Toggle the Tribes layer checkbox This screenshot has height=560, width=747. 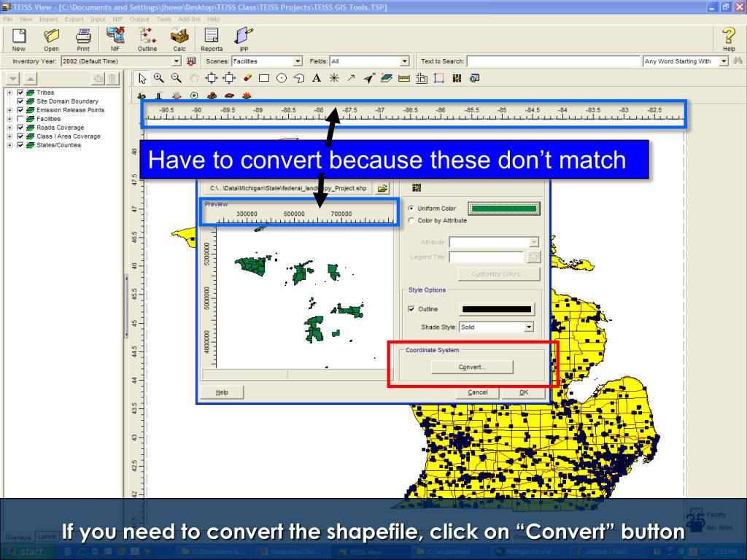pyautogui.click(x=20, y=93)
